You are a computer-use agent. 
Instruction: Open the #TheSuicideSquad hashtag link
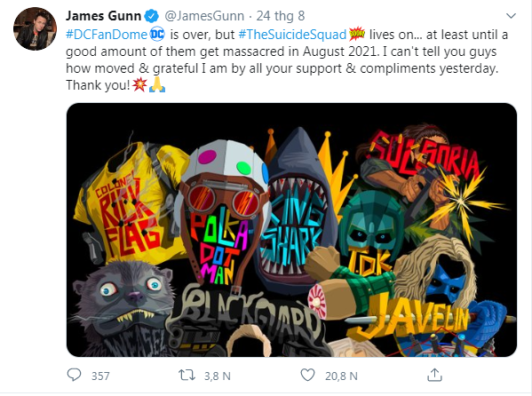(292, 35)
